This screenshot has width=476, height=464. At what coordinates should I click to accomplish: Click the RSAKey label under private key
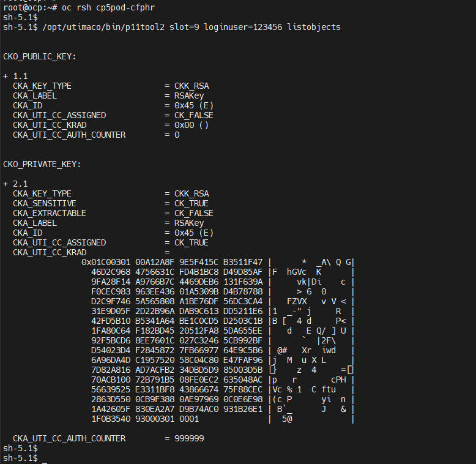click(x=189, y=223)
